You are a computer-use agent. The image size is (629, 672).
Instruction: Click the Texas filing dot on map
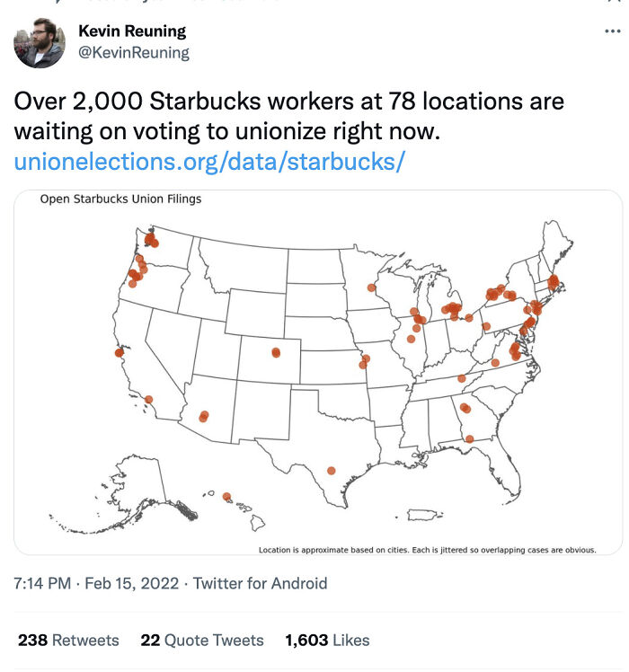click(331, 471)
